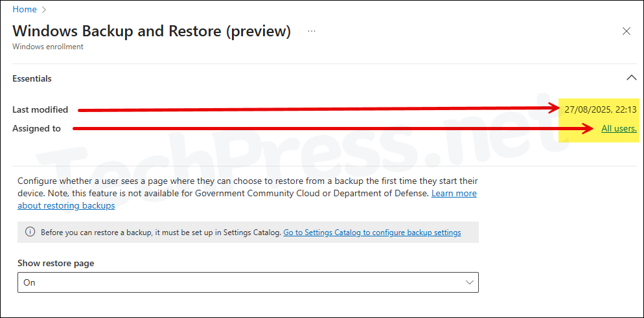
Task: Click the 27/08/2025, 22:13 date value
Action: point(601,109)
